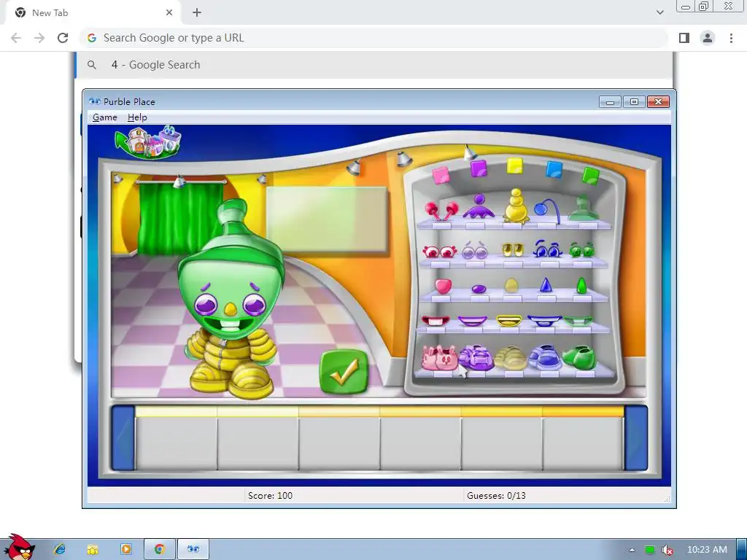Choose the yellow eyes on the shelf

point(513,249)
